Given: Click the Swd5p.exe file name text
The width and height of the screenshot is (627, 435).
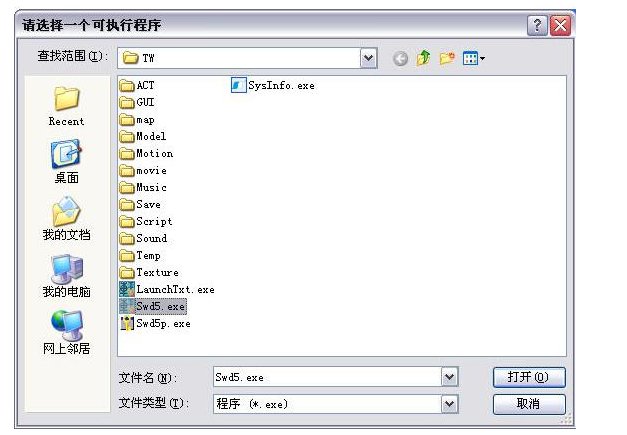Looking at the screenshot, I should [x=163, y=323].
